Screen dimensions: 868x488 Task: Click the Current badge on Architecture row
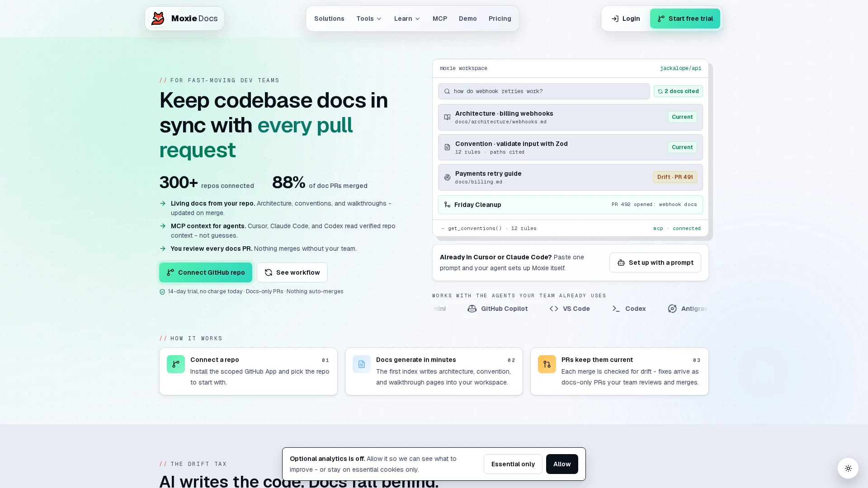point(682,117)
